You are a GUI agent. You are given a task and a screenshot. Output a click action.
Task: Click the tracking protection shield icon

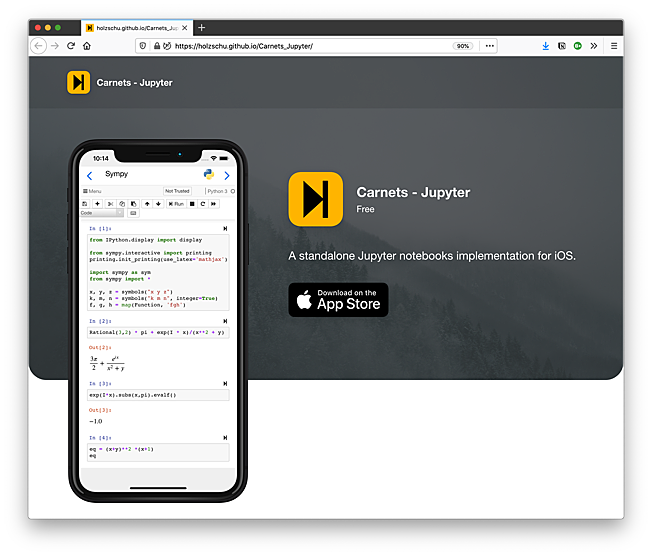143,46
